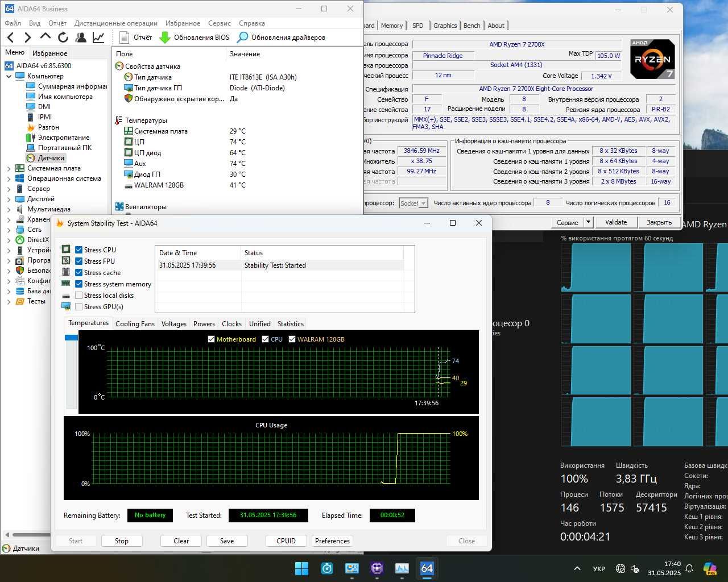Expand the Операционная система tree node

(x=9, y=178)
